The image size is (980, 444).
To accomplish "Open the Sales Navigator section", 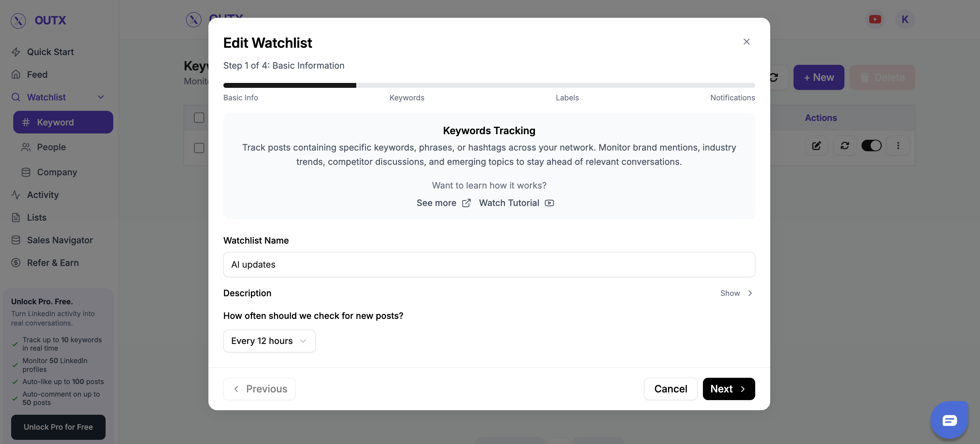I will pyautogui.click(x=60, y=240).
